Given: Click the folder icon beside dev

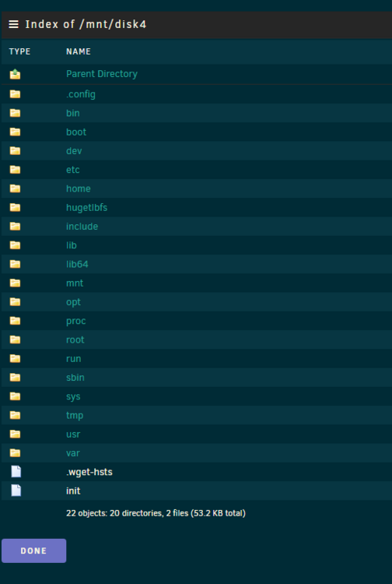Looking at the screenshot, I should [16, 151].
